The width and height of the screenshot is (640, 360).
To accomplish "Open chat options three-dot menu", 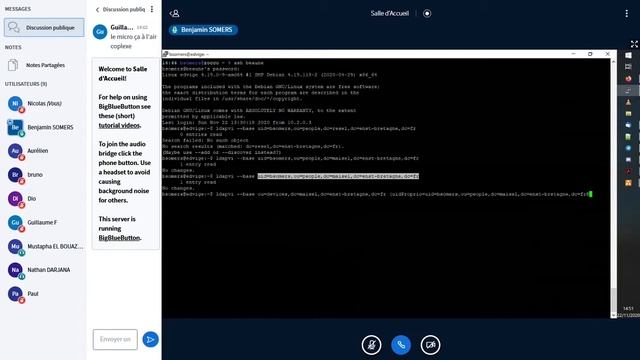I will pyautogui.click(x=152, y=9).
